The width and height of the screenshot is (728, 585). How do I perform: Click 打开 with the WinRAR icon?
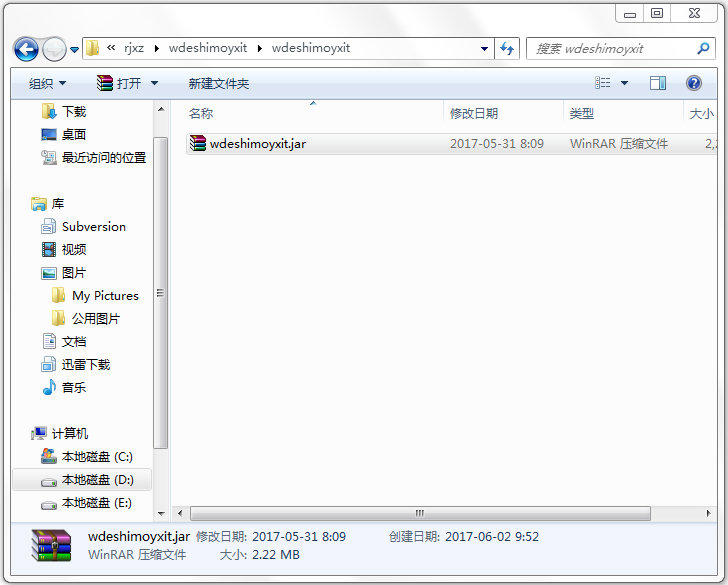point(119,84)
